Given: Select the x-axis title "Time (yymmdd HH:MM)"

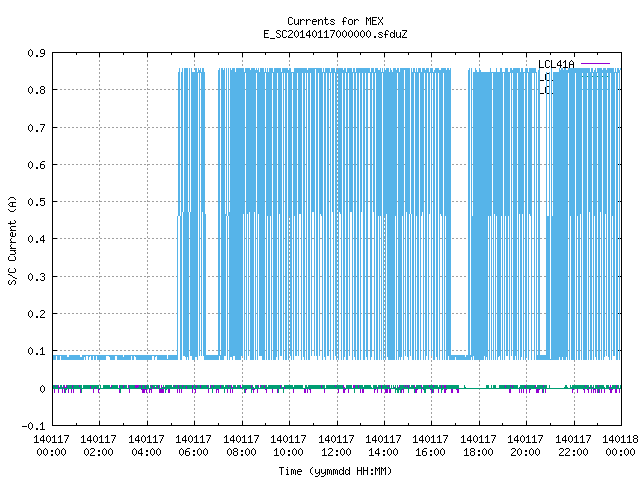Looking at the screenshot, I should (335, 471).
